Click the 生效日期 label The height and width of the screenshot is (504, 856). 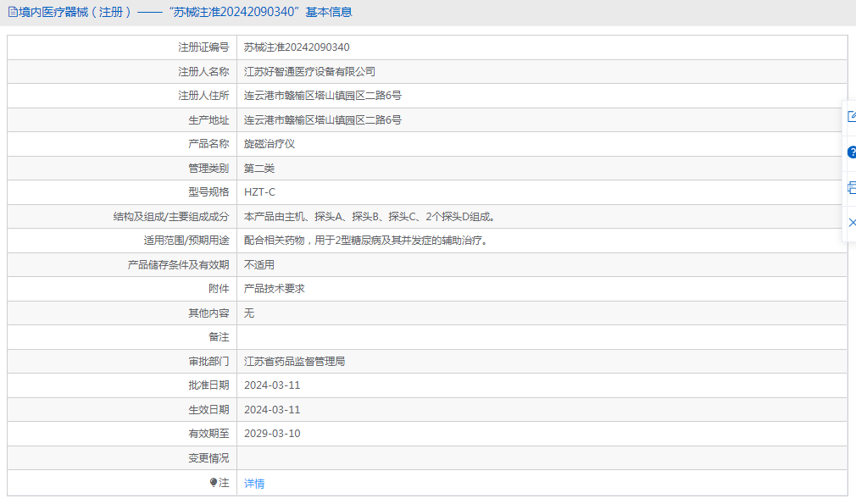coord(208,410)
